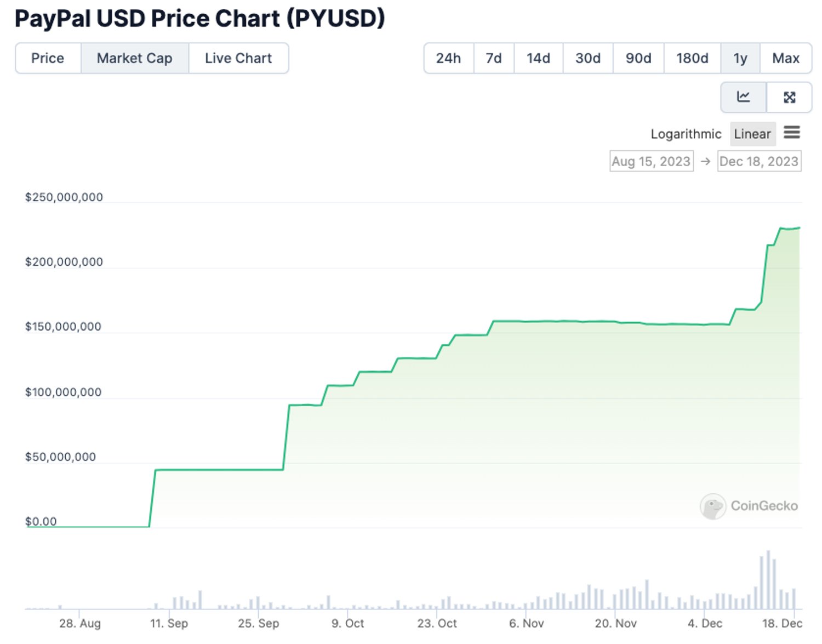The image size is (822, 644).
Task: Select the 30d range
Action: (587, 58)
